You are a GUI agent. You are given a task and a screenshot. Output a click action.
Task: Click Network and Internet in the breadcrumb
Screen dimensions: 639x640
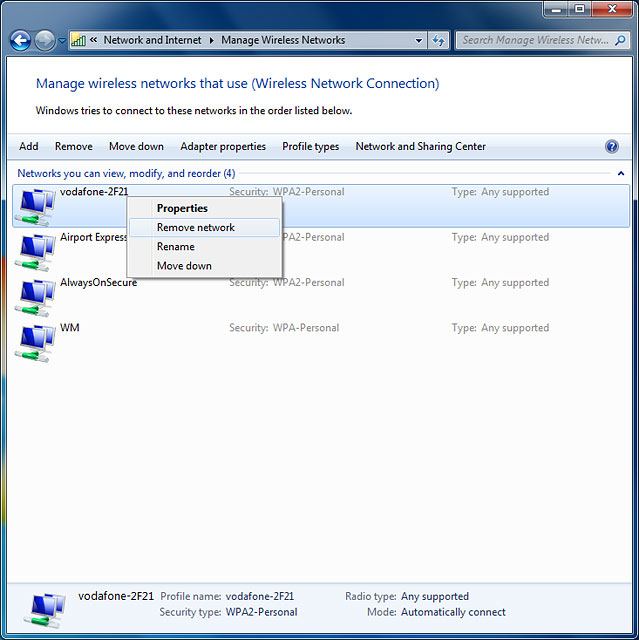coord(152,40)
